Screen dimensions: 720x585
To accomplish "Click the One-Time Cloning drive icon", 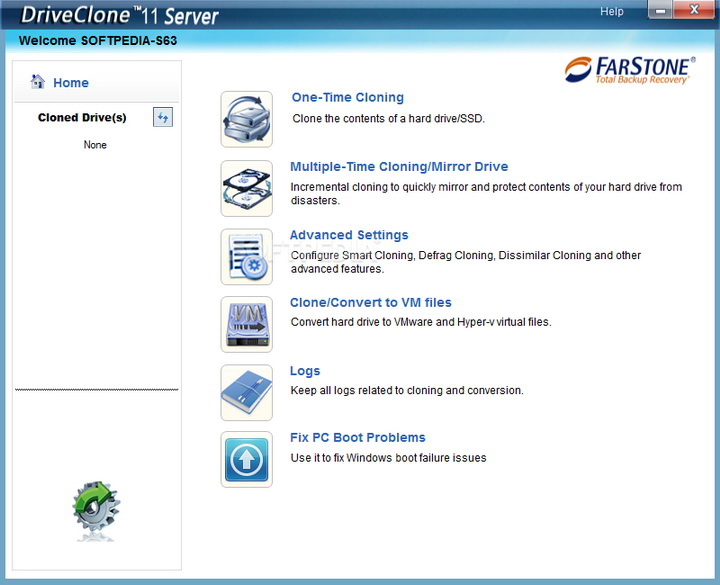I will click(x=247, y=119).
